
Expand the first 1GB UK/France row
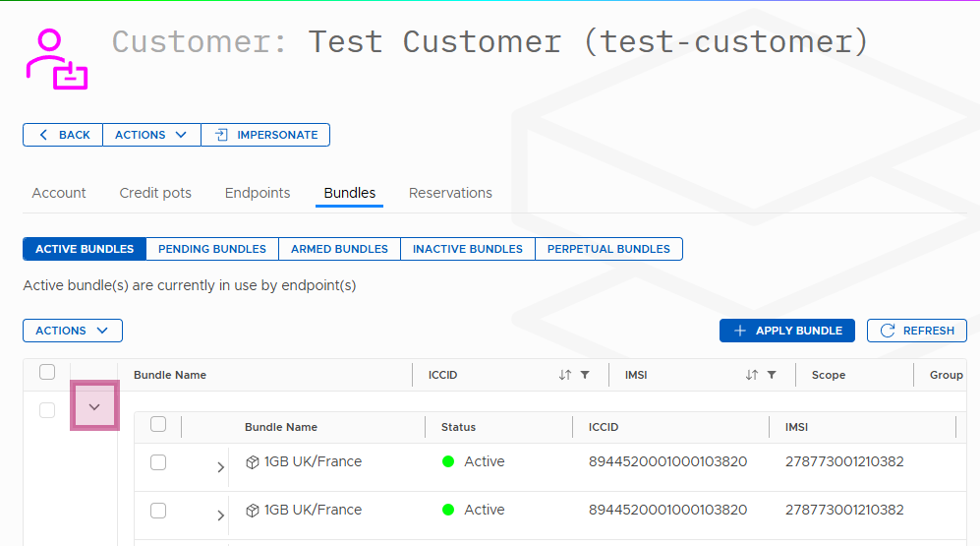pos(220,467)
